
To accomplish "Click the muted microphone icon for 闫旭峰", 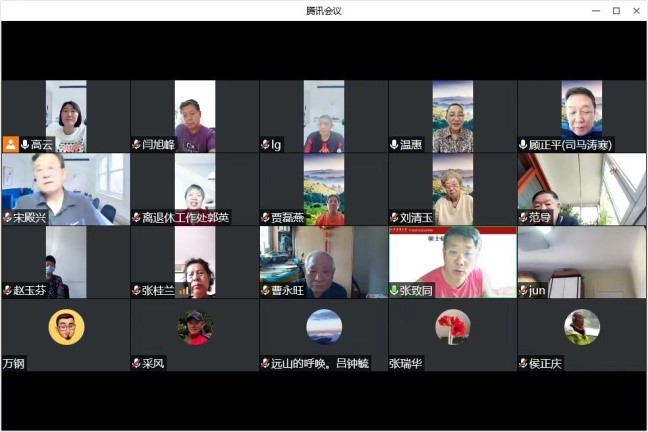I will pyautogui.click(x=136, y=144).
